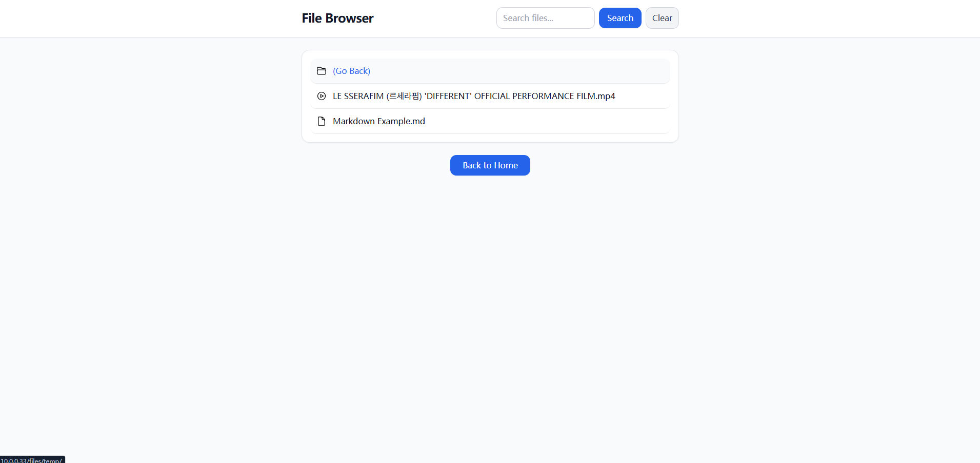Click the Korean text in the video filename
Viewport: 980px width, 463px height.
404,96
